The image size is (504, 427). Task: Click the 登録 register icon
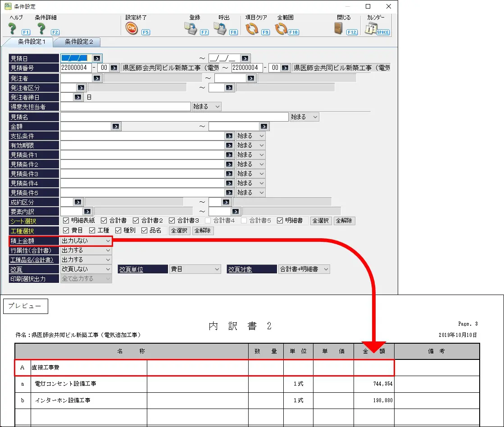click(x=191, y=29)
